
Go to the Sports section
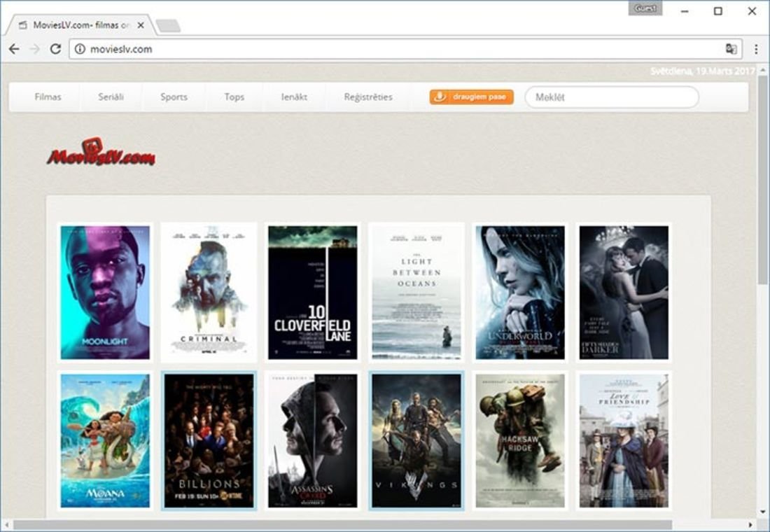coord(174,97)
